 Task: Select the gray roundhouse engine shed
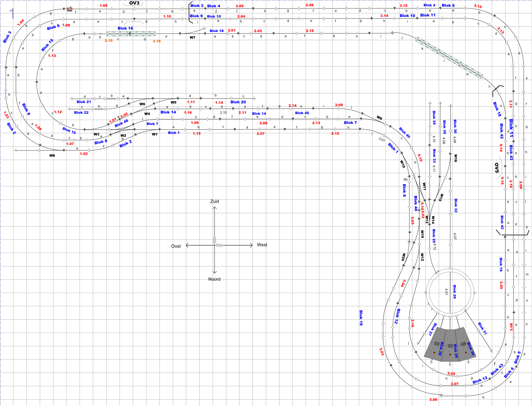coord(450,345)
